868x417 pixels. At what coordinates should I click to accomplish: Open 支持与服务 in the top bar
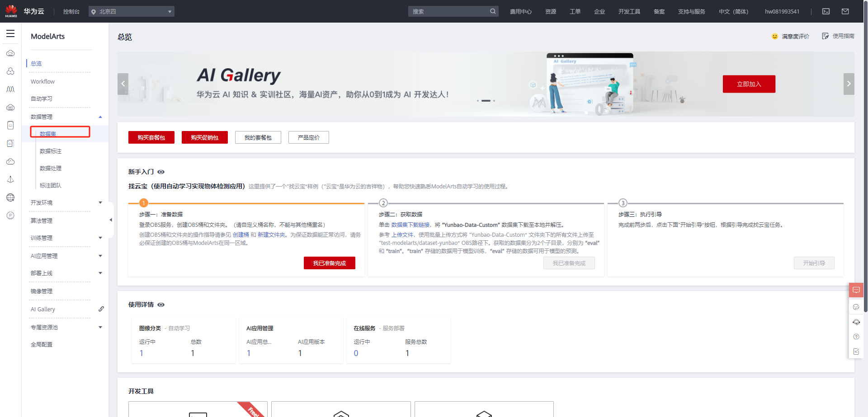pyautogui.click(x=692, y=12)
